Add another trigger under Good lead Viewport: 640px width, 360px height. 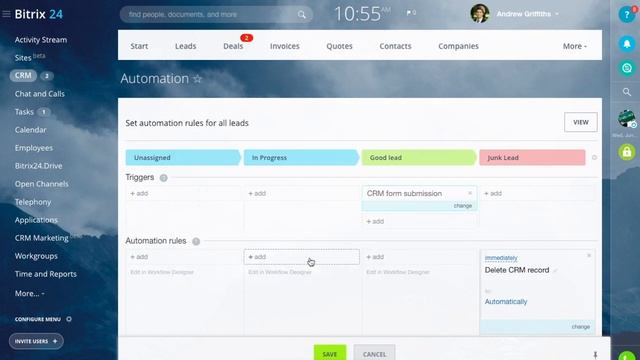point(375,221)
